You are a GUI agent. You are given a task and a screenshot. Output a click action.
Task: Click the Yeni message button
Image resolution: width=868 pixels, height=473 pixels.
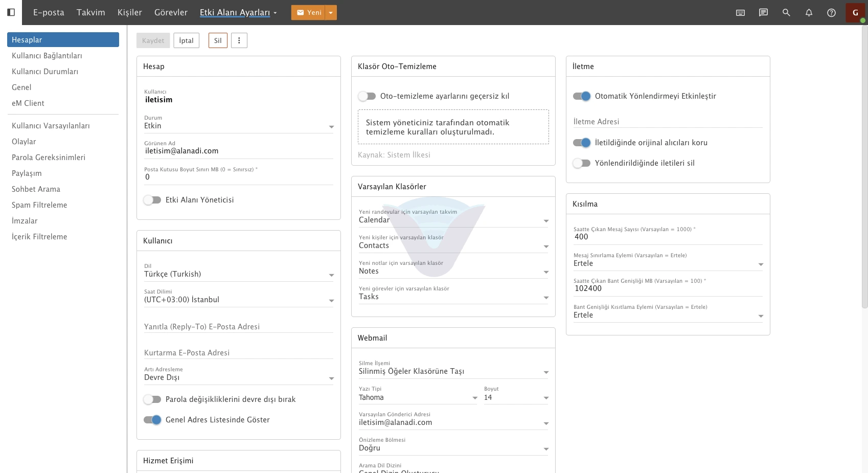click(309, 13)
